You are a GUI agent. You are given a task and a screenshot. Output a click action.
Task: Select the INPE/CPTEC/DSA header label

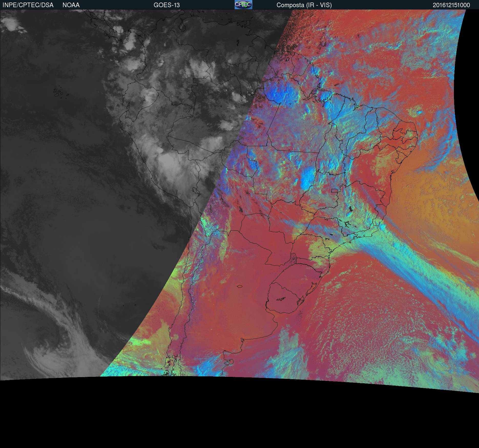coord(28,5)
